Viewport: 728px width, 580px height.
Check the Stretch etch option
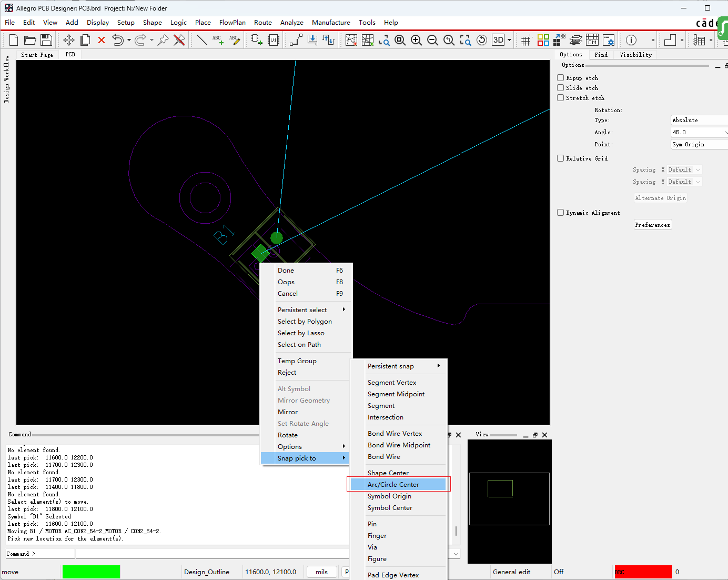[x=561, y=98]
